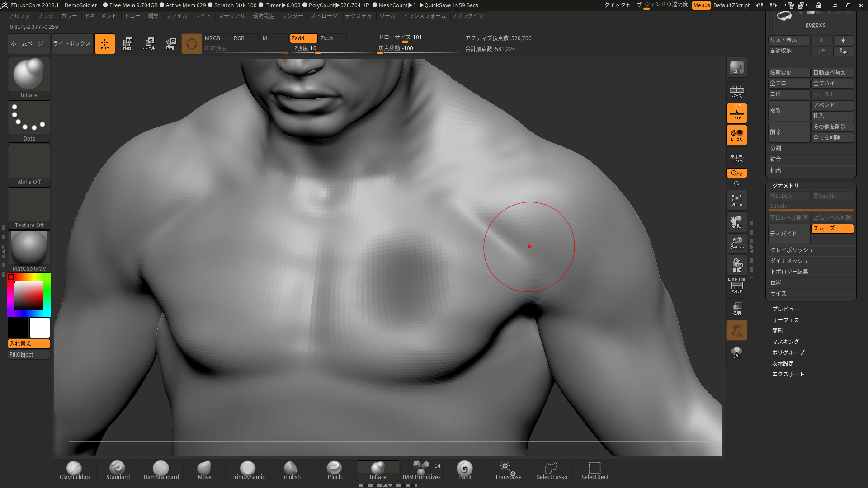
Task: Open the マテリアル Material menu
Action: click(x=231, y=16)
